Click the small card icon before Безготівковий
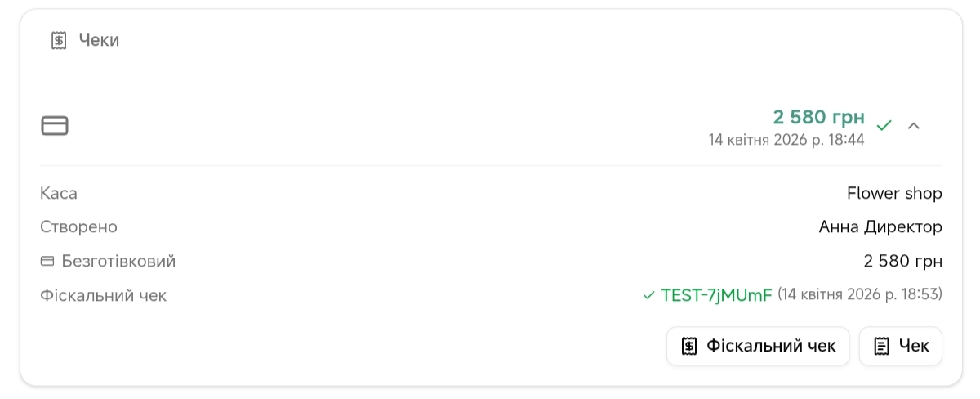Screen dimensions: 980x399 47,262
